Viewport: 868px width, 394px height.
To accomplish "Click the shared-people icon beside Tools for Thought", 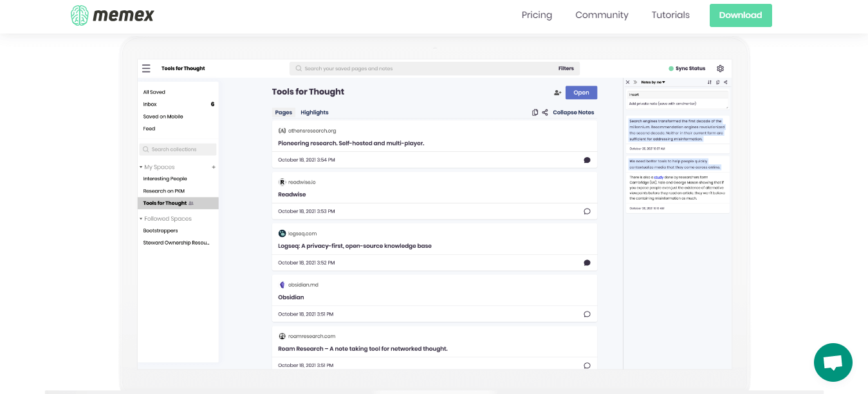I will pos(191,203).
